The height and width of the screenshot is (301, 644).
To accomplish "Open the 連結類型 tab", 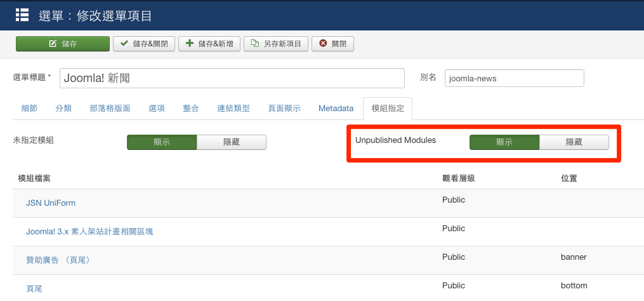I will (233, 109).
